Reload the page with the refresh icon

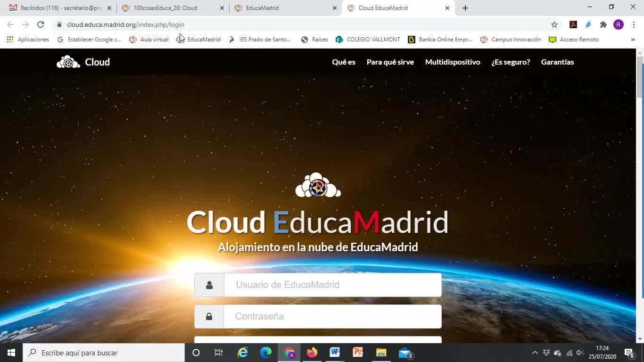(41, 25)
